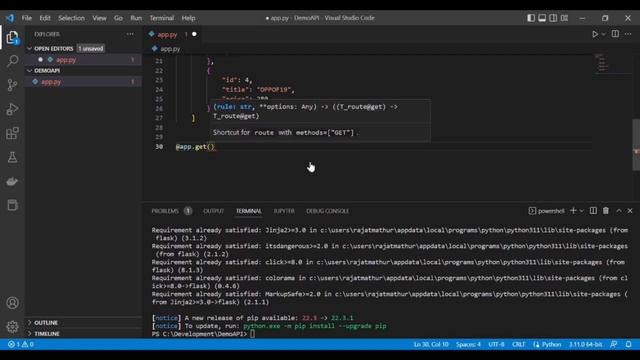This screenshot has width=640, height=360.
Task: Click app.py in the breadcrumb
Action: tap(170, 49)
